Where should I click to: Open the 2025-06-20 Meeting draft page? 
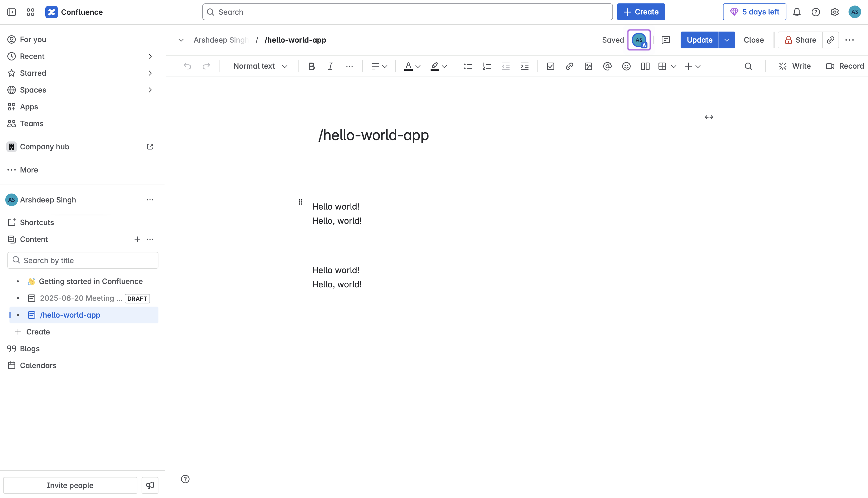tap(81, 298)
